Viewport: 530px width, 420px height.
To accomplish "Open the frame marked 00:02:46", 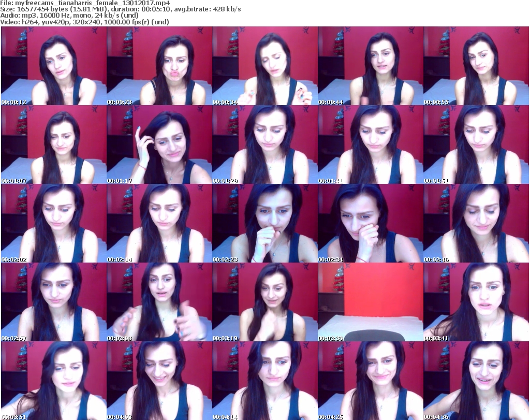I will click(x=476, y=224).
